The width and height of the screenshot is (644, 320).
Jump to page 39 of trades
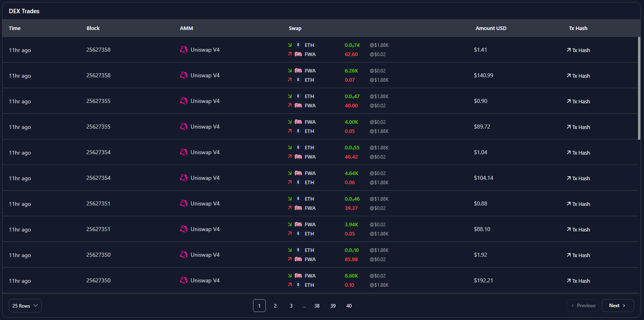[x=333, y=306]
